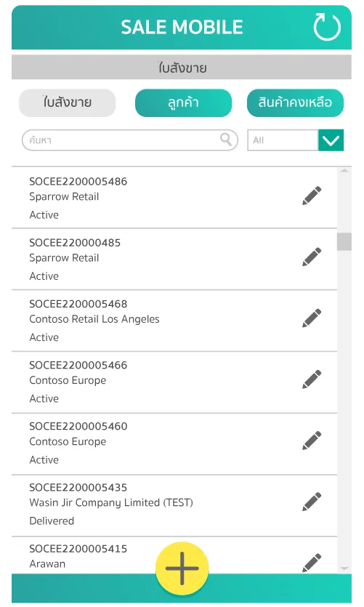Tap the search magnifier icon
The image size is (364, 607).
pos(226,139)
